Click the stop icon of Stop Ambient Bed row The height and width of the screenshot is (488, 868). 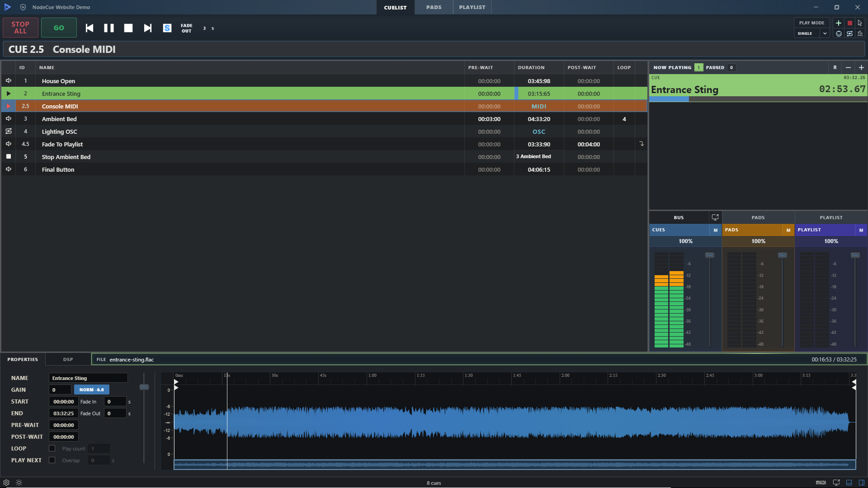(9, 156)
